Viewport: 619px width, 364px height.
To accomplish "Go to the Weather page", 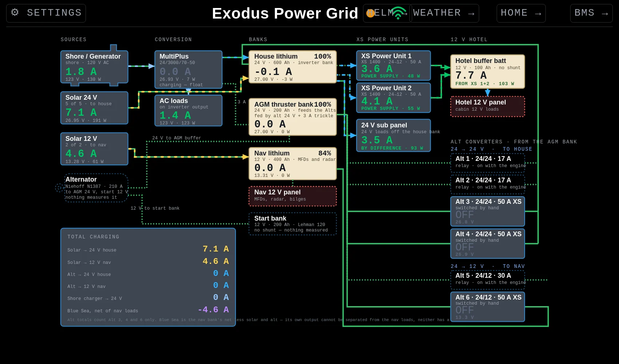I will [444, 13].
